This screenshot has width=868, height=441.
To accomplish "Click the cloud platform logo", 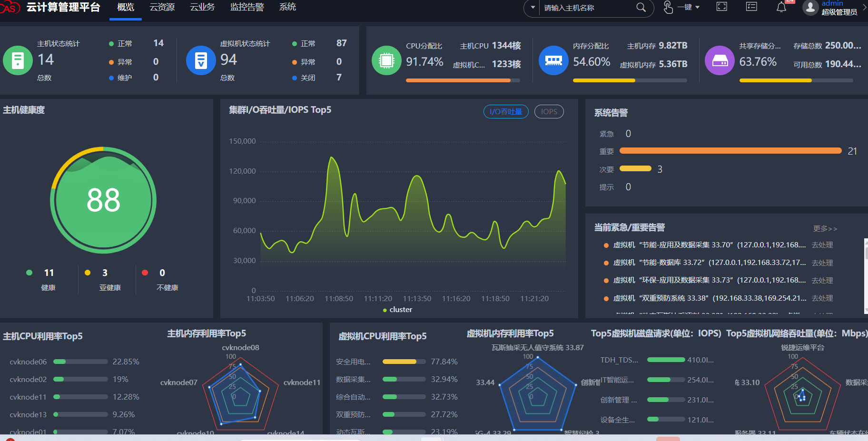I will tap(10, 8).
